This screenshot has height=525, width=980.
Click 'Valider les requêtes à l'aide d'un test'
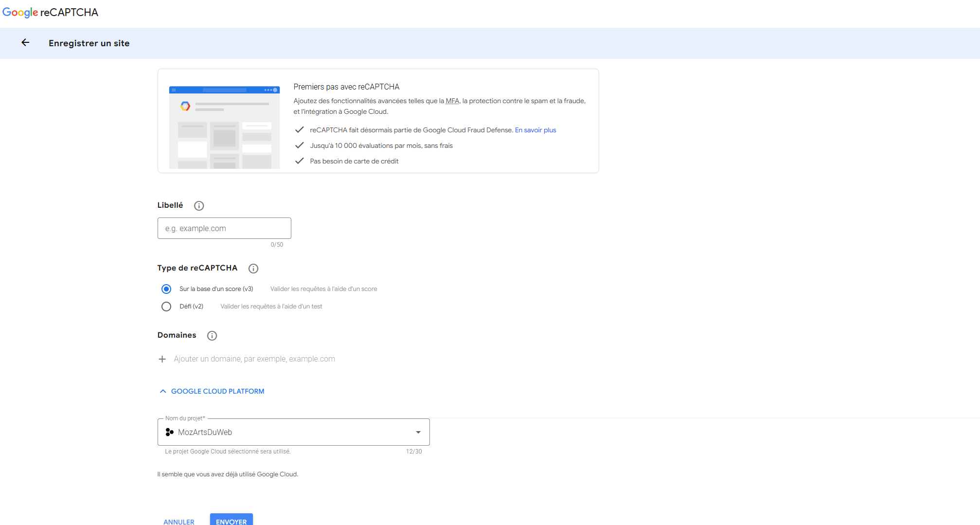pyautogui.click(x=271, y=307)
